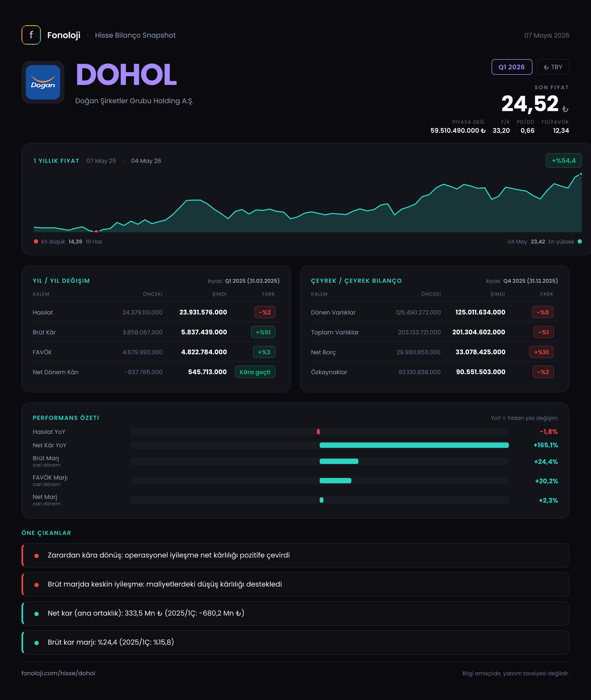Viewport: 591px width, 700px height.
Task: Click the red lowest-price marker on chart
Action: click(x=96, y=231)
